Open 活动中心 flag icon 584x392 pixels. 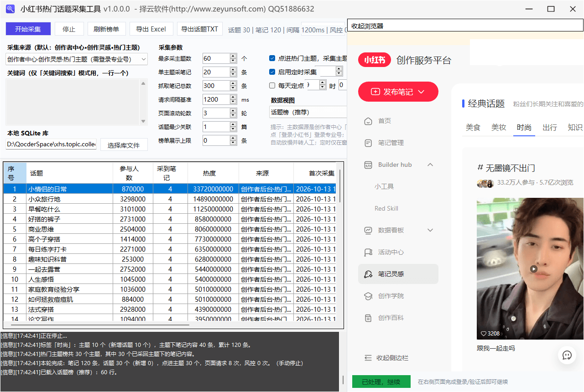click(368, 252)
